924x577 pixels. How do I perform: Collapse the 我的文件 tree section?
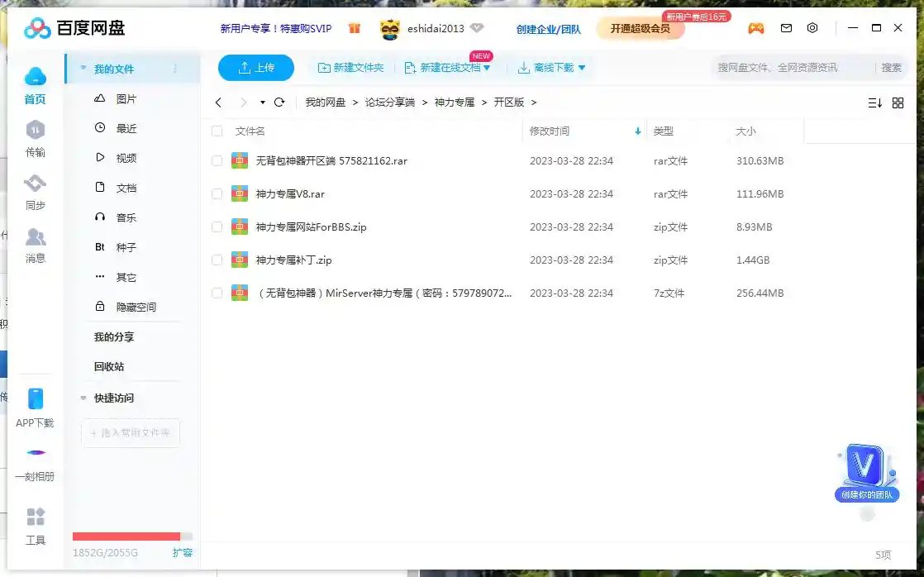[83, 69]
